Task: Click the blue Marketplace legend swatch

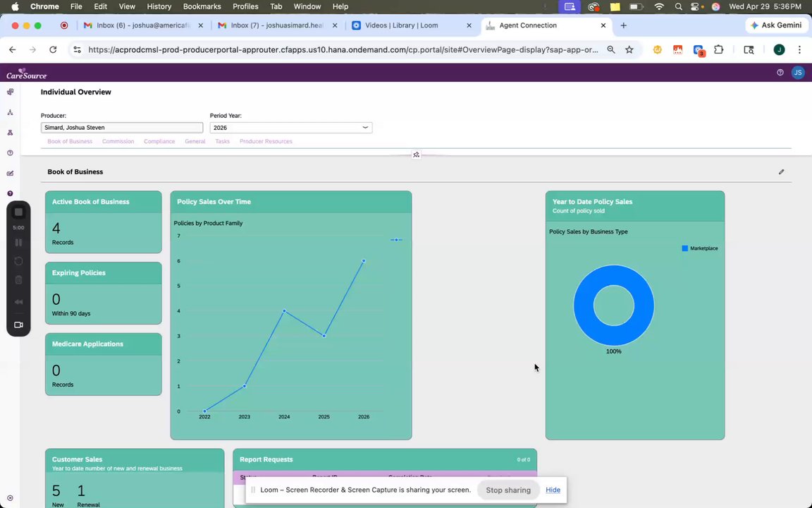Action: [684, 248]
